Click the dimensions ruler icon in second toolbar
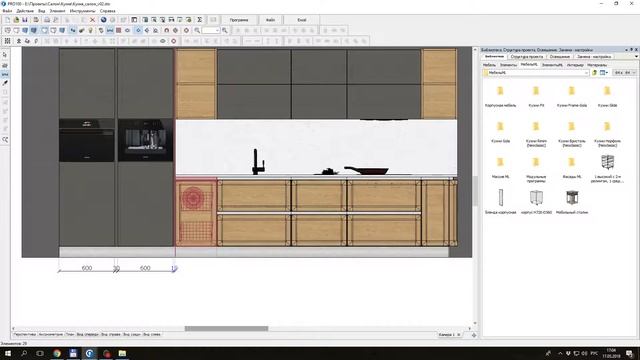This screenshot has height=360, width=640. (110, 30)
